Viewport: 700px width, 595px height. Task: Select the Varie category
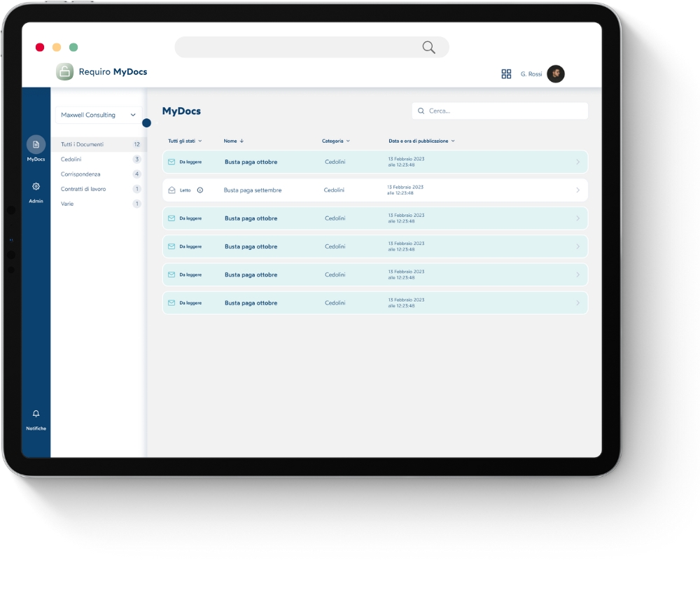click(x=67, y=204)
